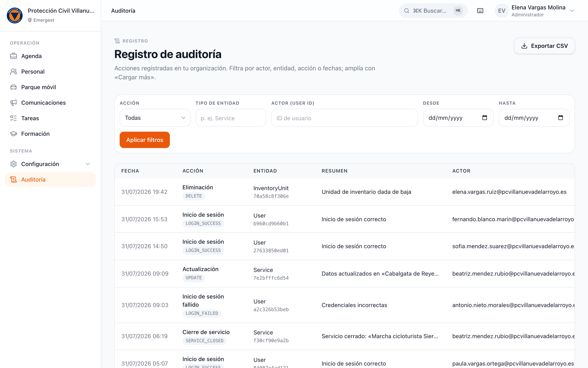Select Formación in the sidebar
This screenshot has width=588, height=368.
[50, 134]
